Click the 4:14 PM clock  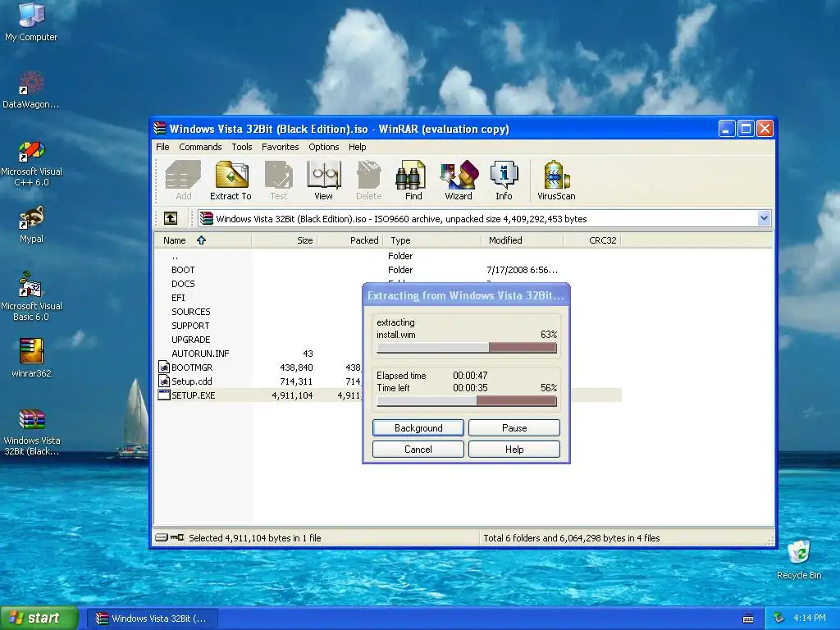click(x=809, y=618)
